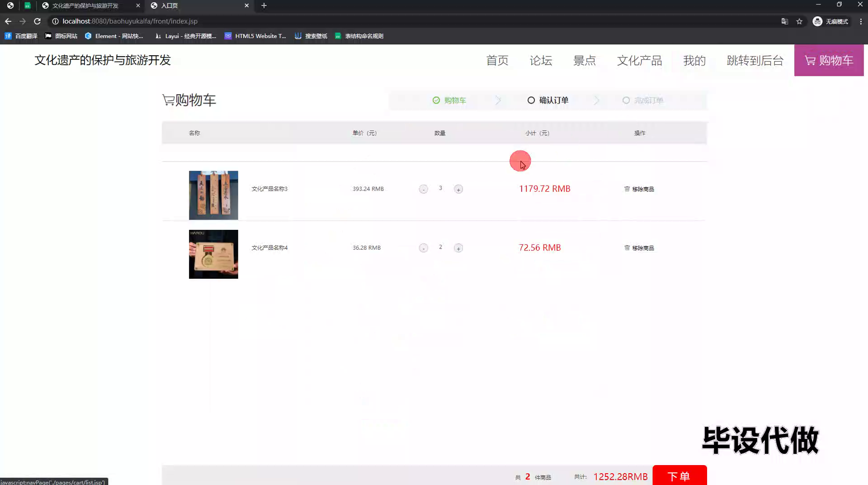Reload the page

tap(38, 21)
